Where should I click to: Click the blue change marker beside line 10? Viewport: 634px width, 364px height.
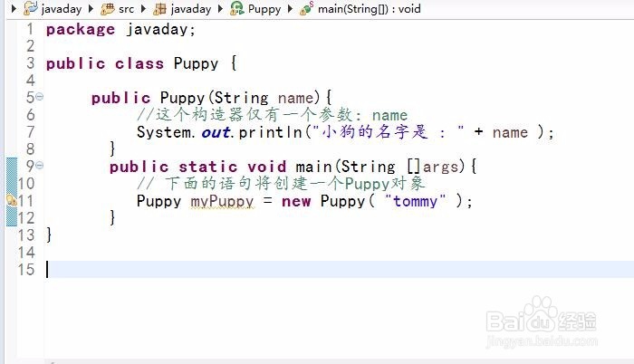(12, 183)
